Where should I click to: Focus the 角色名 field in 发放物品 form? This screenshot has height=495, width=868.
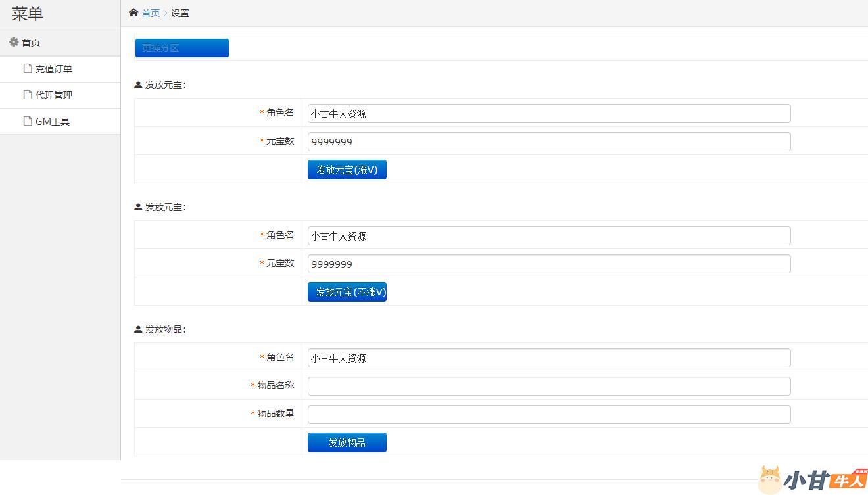[x=548, y=358]
